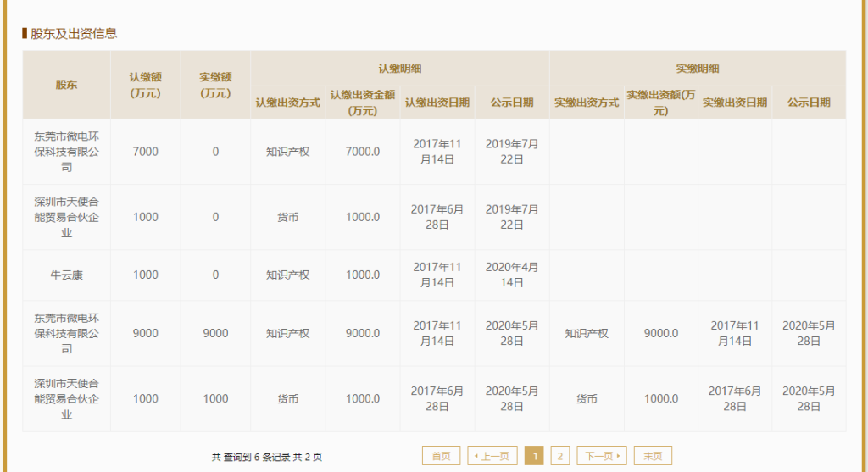Select shareholder name 牛云康
The image size is (868, 472).
tap(66, 275)
